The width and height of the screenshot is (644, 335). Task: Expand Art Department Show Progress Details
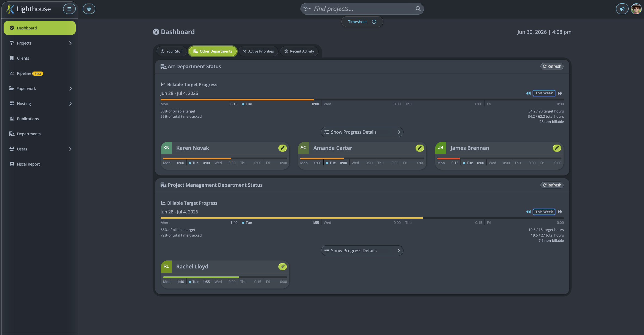(x=362, y=132)
